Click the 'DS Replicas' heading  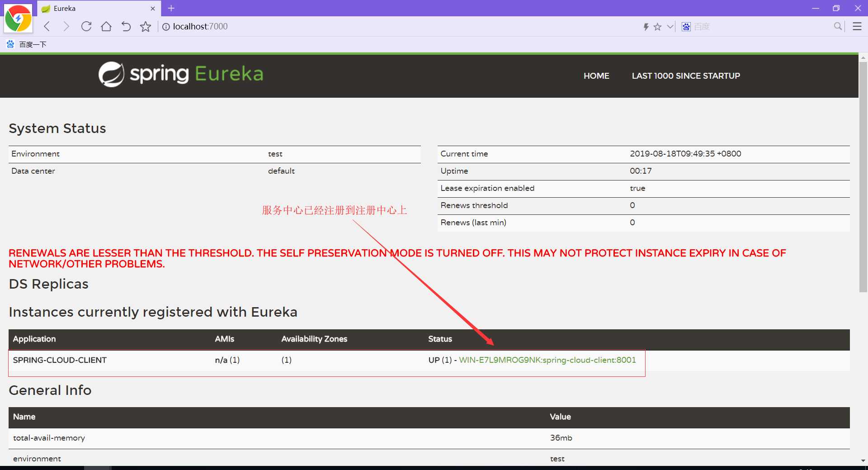coord(48,284)
